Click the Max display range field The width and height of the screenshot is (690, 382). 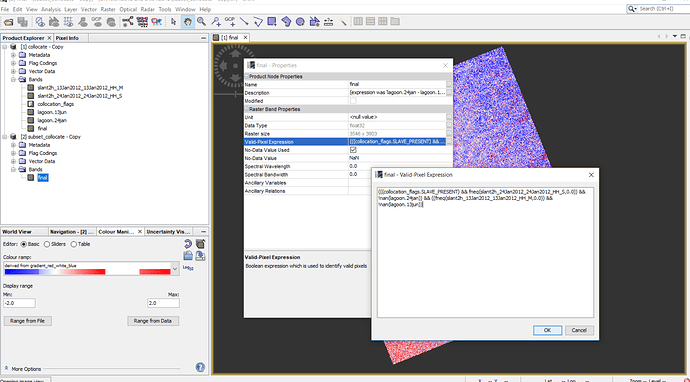(x=163, y=303)
